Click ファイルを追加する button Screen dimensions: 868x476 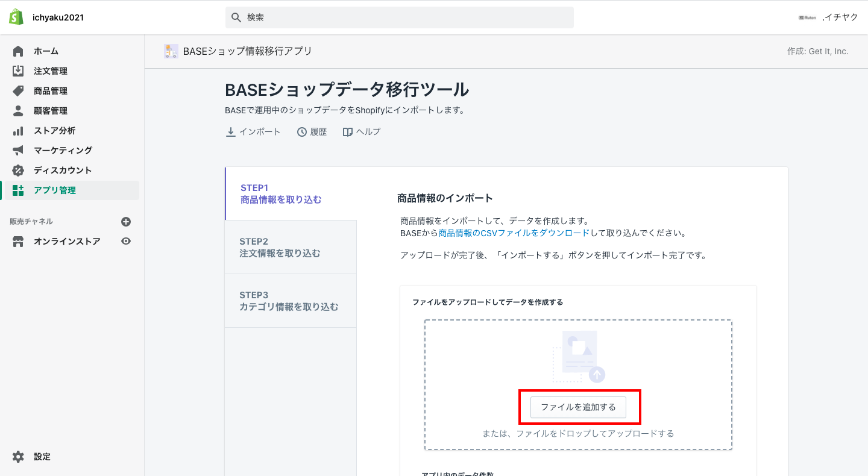578,407
